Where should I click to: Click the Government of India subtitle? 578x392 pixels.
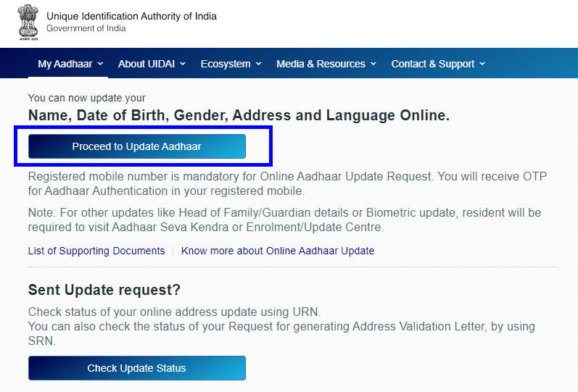click(86, 28)
